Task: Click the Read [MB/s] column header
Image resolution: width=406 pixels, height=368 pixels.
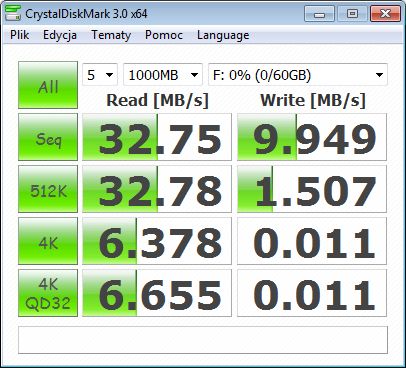Action: tap(157, 100)
